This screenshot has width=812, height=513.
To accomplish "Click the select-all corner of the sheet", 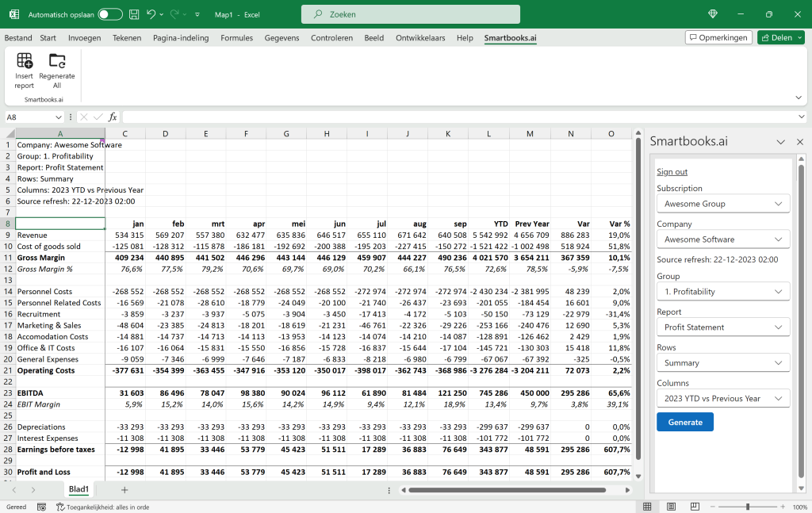I will click(8, 133).
